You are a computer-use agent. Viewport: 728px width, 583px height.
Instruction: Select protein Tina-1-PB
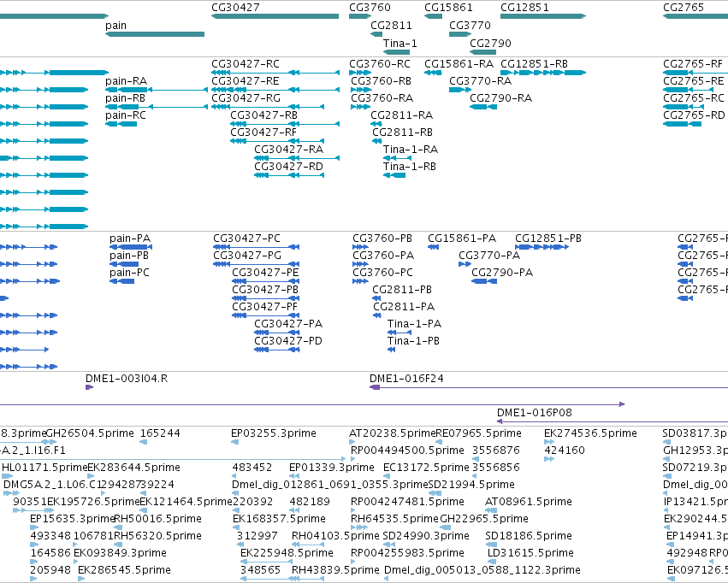(413, 341)
